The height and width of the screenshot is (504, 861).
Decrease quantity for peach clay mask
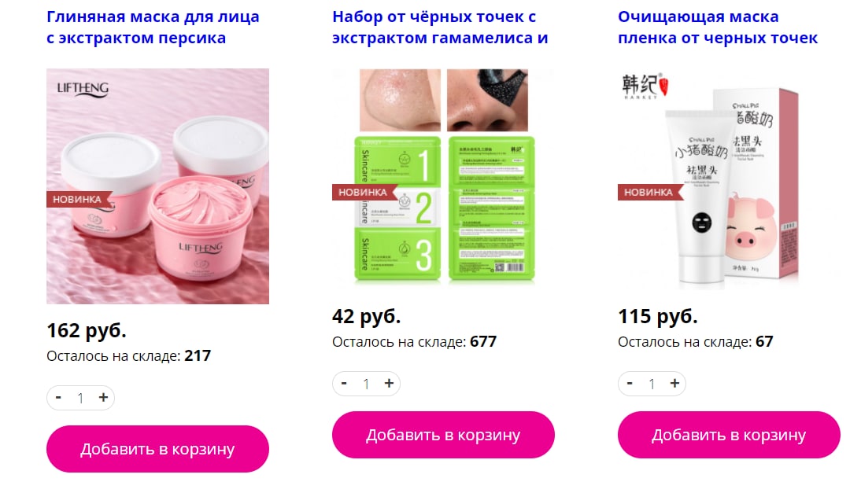point(58,398)
